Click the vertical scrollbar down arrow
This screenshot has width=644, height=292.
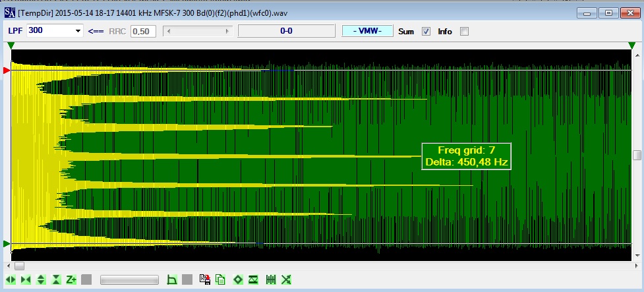[637, 257]
